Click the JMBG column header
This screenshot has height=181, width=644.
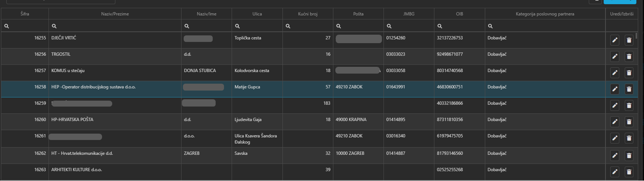[x=409, y=14]
